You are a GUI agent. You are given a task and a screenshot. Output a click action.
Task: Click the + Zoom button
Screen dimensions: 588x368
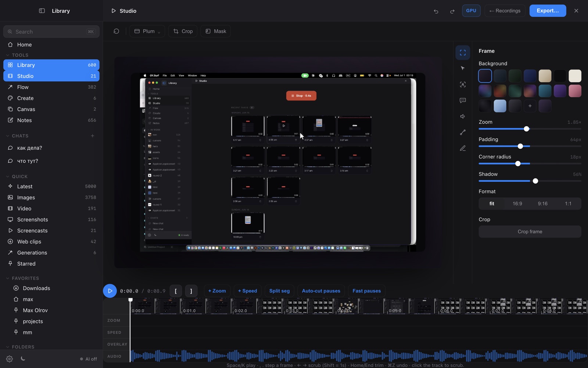(x=217, y=291)
